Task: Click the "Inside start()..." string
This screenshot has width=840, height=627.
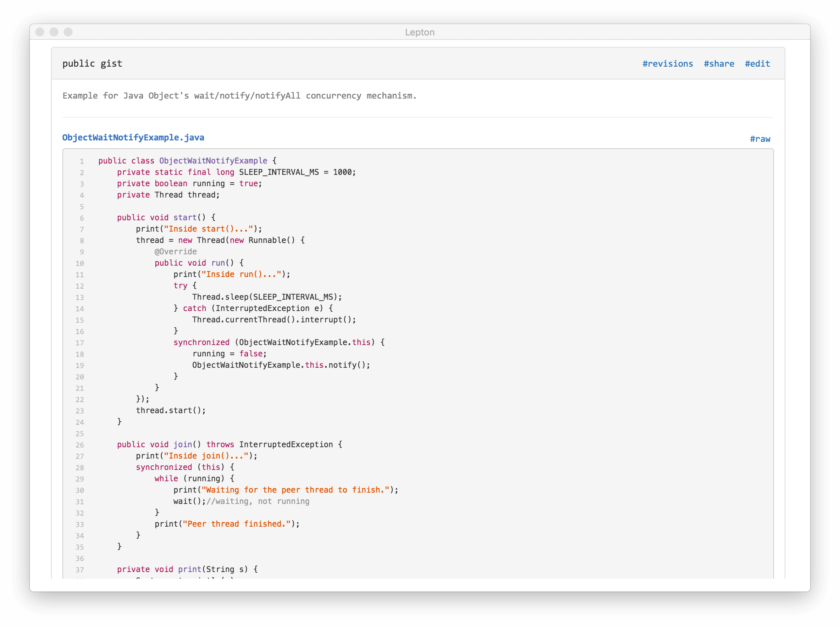Action: click(x=208, y=229)
